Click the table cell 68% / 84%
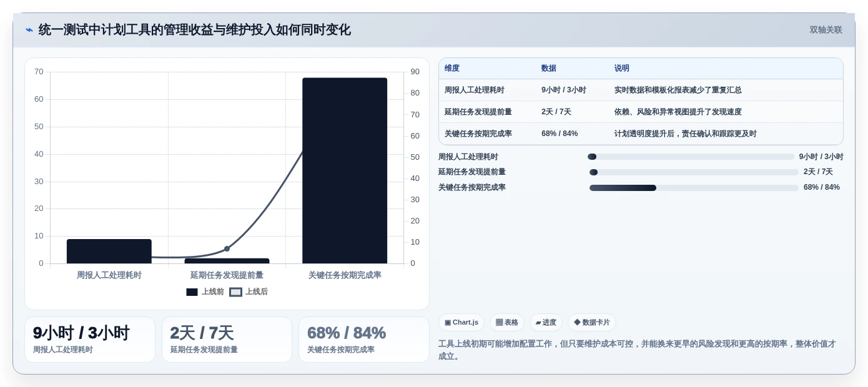868x387 pixels. tap(560, 134)
